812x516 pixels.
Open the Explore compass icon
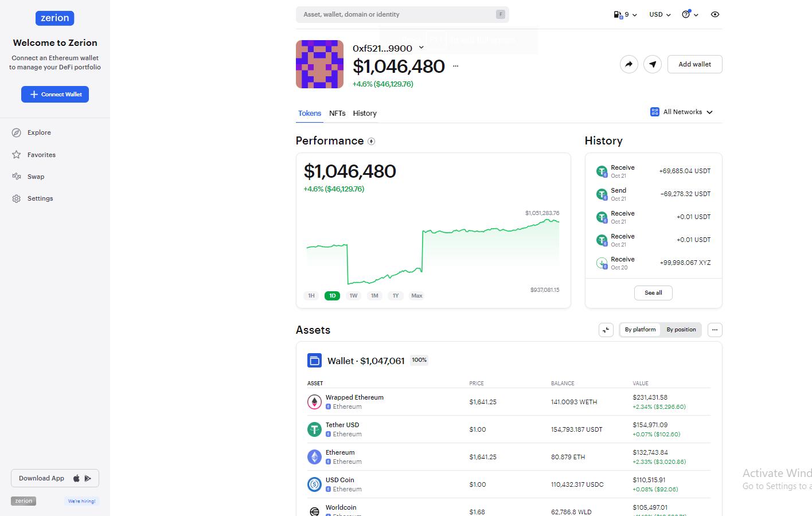[17, 132]
